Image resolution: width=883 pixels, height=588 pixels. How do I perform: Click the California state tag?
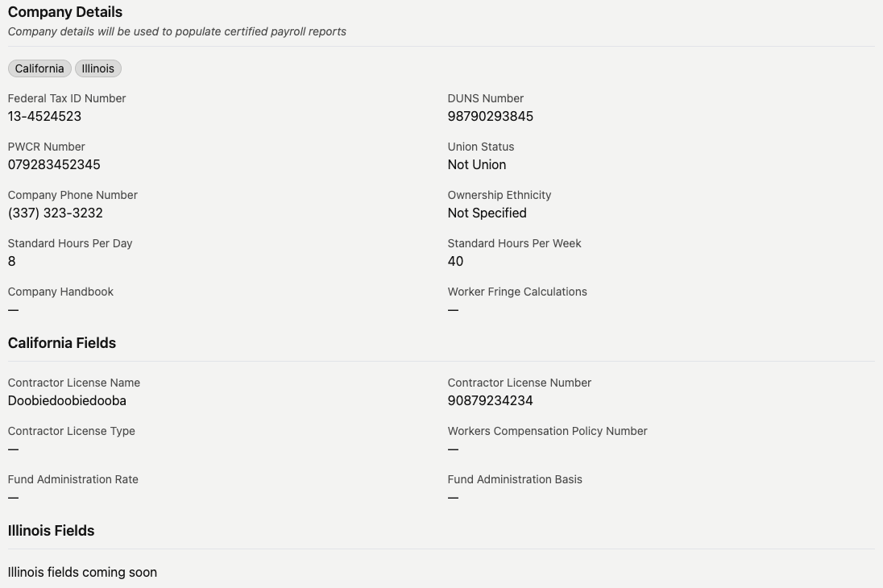(39, 68)
